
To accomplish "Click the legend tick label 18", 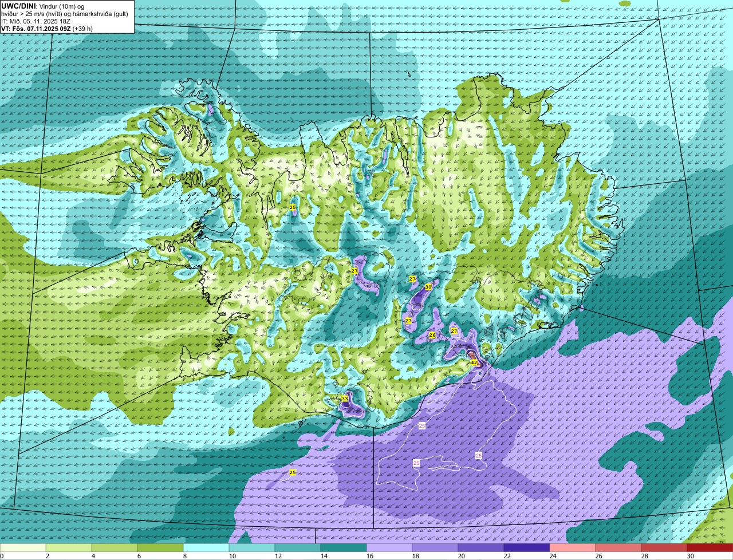I will (x=416, y=556).
